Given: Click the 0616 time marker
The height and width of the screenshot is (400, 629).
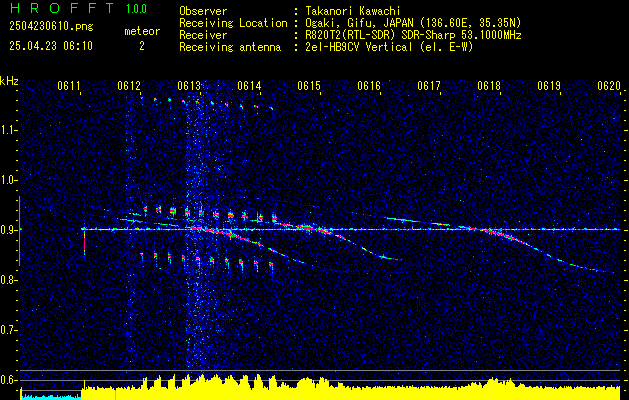Looking at the screenshot, I should [369, 86].
